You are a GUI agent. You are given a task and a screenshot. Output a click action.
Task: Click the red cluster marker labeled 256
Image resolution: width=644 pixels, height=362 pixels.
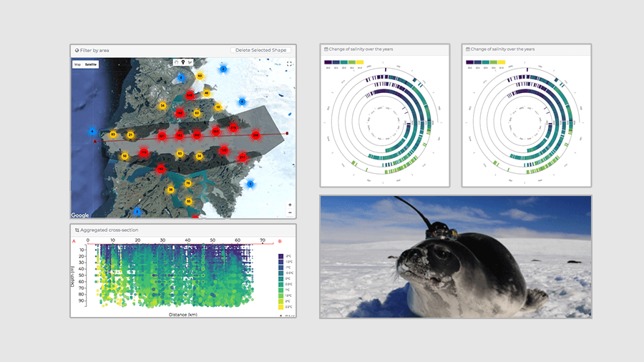pyautogui.click(x=256, y=135)
